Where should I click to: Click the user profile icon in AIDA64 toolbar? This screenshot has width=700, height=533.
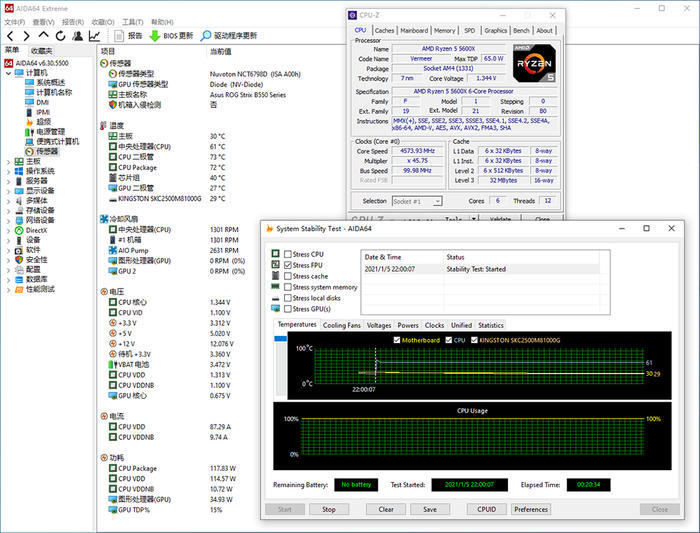pyautogui.click(x=78, y=36)
